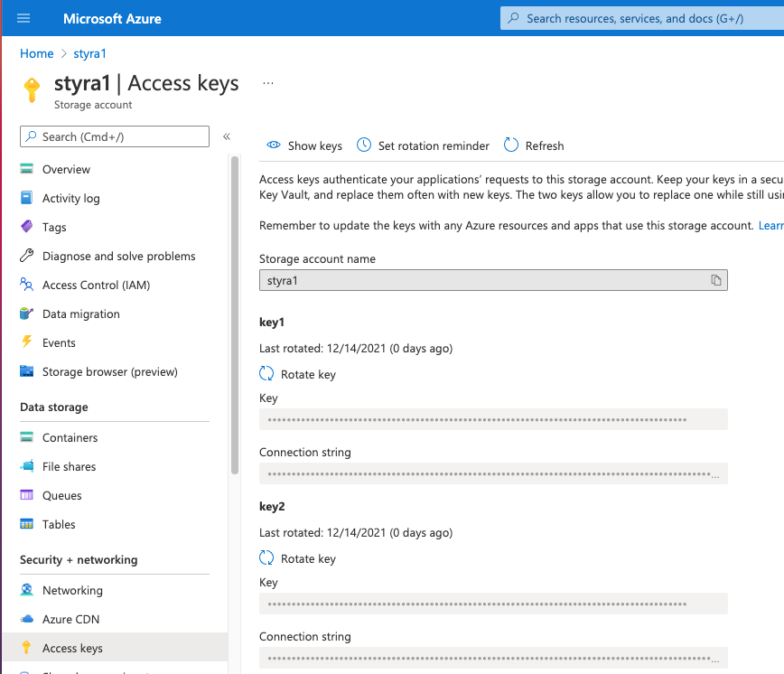
Task: Click the sidebar Access keys key icon
Action: click(26, 648)
